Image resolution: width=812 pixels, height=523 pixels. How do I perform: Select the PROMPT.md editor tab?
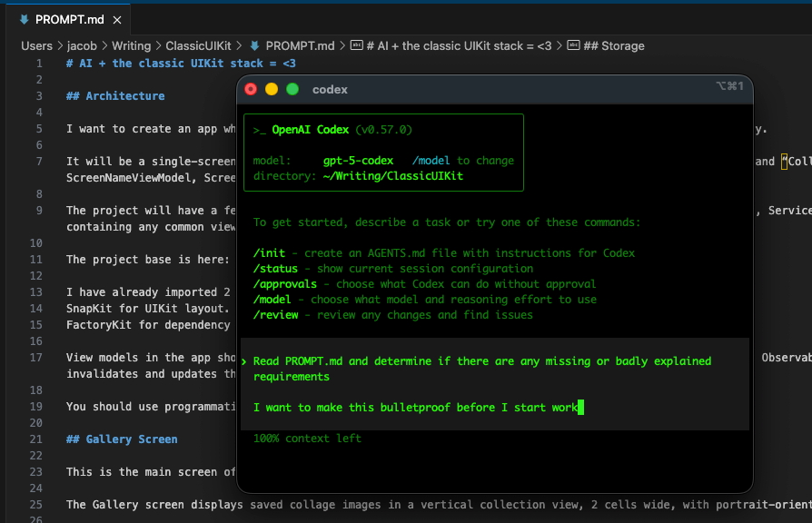68,20
